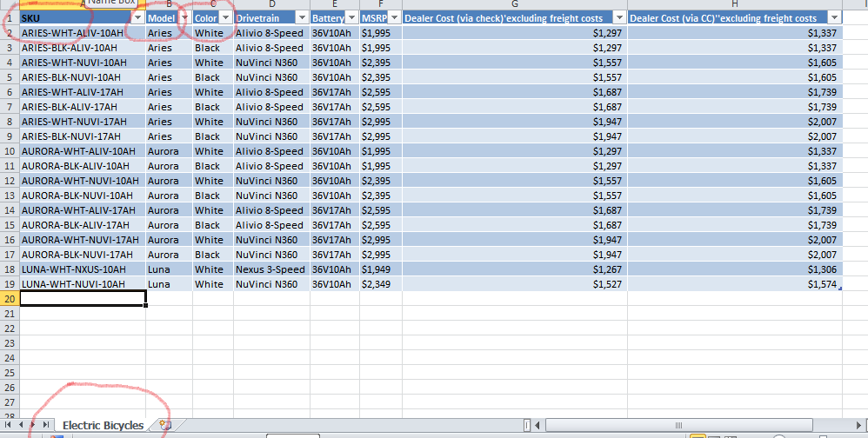868x438 pixels.
Task: Click Black color cell in row 3
Action: tap(213, 48)
